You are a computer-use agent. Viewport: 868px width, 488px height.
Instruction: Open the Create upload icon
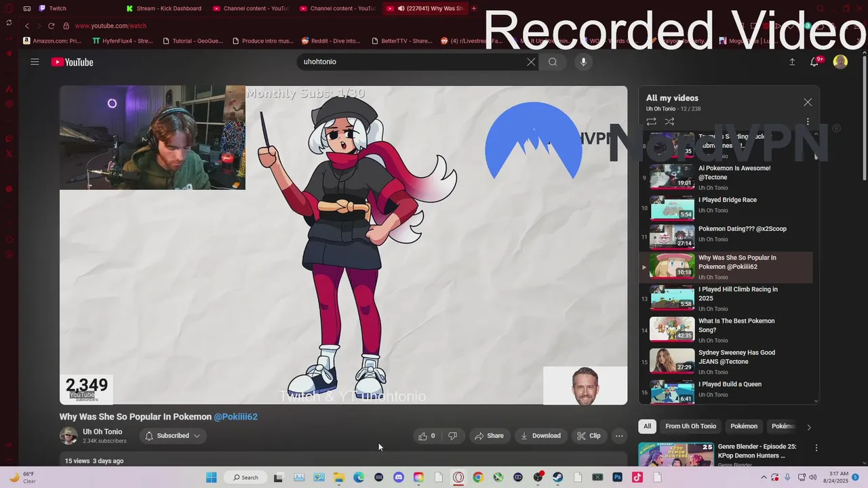[792, 62]
